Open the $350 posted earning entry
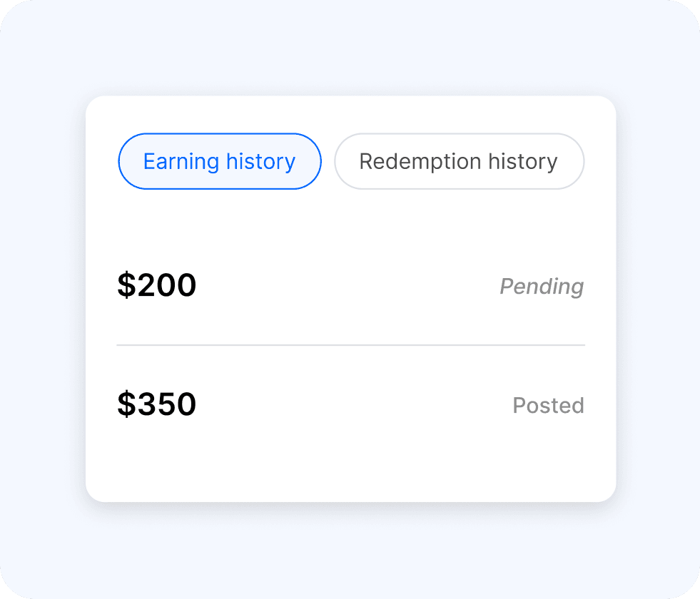 pyautogui.click(x=350, y=404)
